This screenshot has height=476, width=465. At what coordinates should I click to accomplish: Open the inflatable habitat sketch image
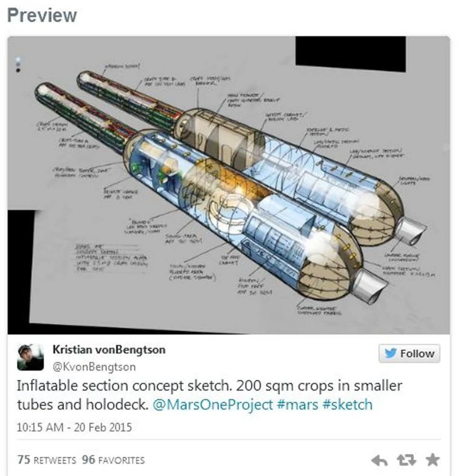tap(229, 185)
